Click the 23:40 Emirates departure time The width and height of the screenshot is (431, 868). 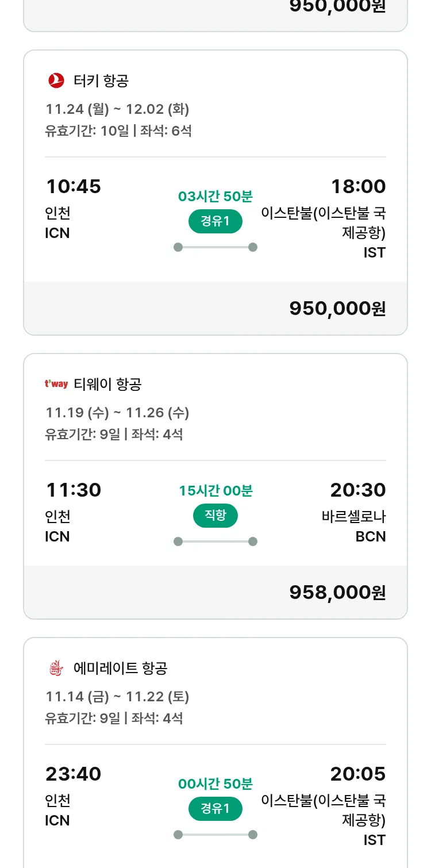coord(74,774)
